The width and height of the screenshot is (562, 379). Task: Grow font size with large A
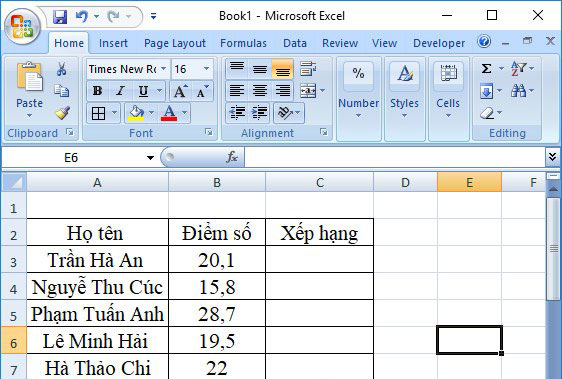pos(180,91)
